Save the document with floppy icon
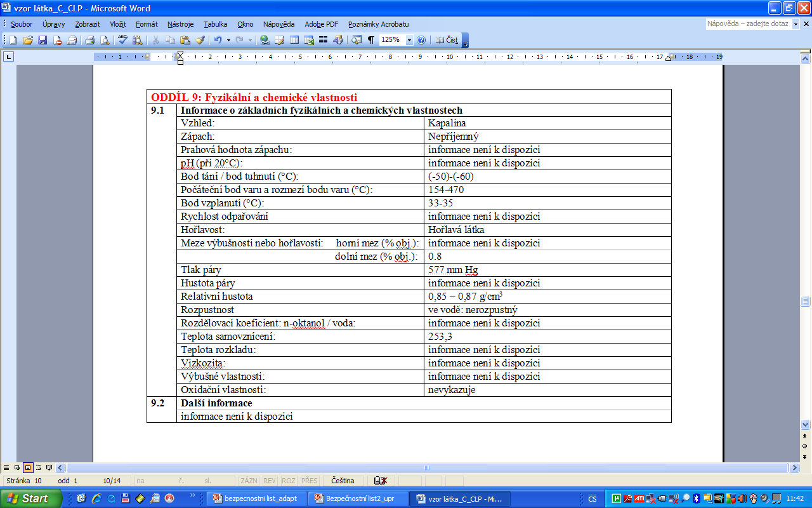 click(43, 40)
